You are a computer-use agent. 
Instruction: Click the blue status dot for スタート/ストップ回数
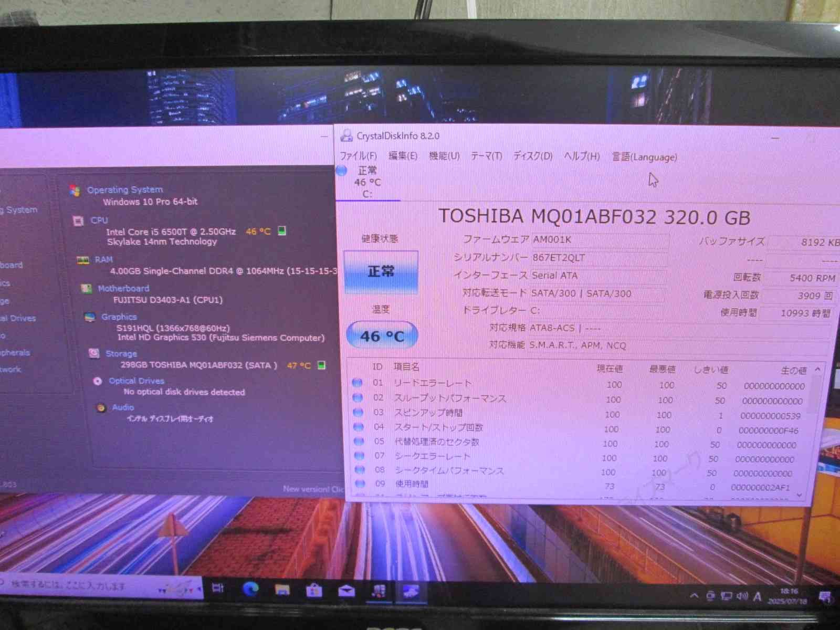tap(359, 427)
